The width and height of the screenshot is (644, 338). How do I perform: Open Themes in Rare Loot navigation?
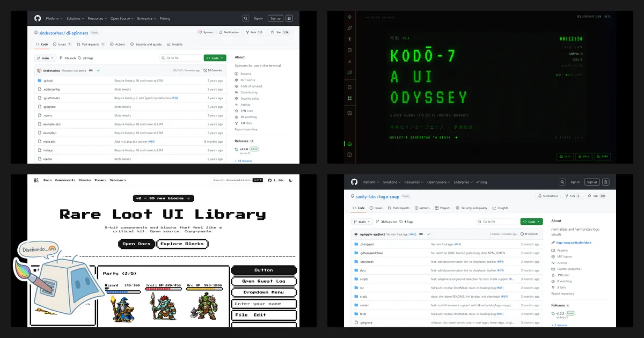[x=100, y=180]
